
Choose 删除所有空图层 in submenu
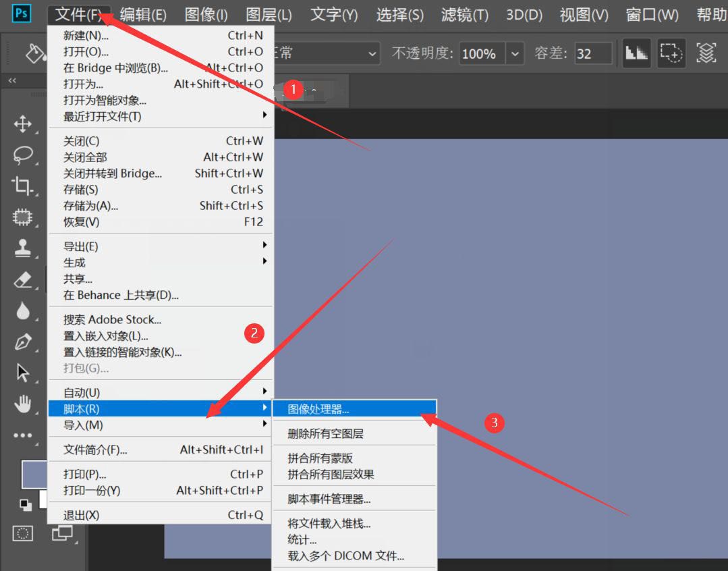point(355,433)
